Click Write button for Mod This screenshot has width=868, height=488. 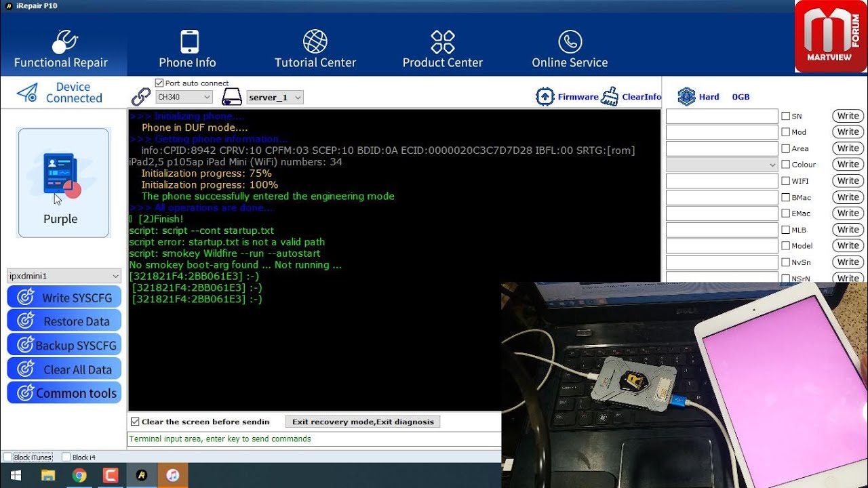[x=848, y=132]
